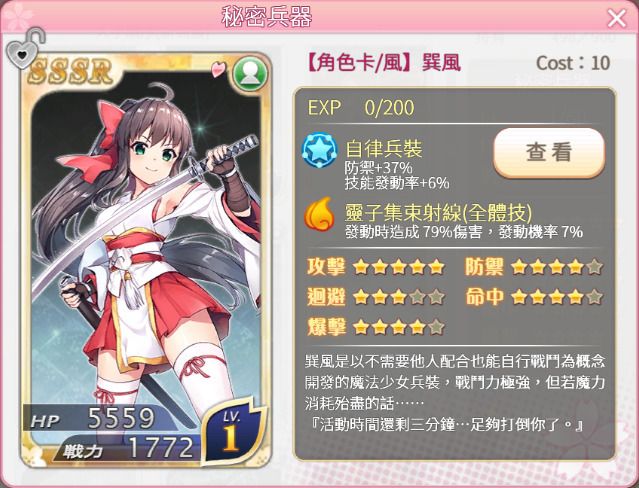This screenshot has height=488, width=639.
Task: Click the Cost: 10 label
Action: [x=573, y=63]
